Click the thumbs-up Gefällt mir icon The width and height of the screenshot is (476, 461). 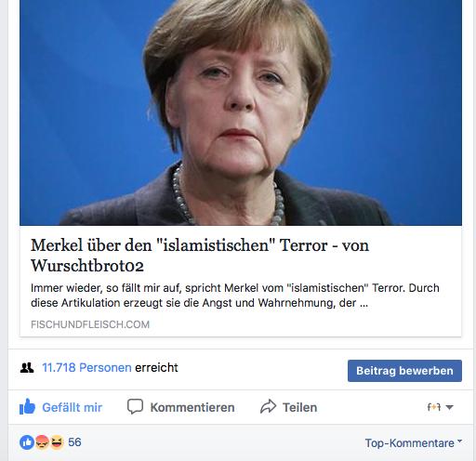pyautogui.click(x=27, y=406)
